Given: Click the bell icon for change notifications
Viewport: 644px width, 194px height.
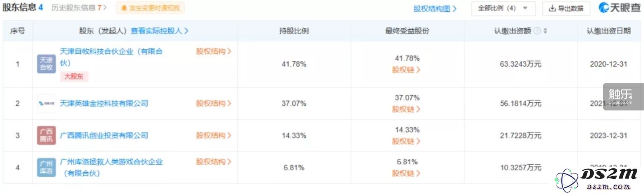Looking at the screenshot, I should [x=124, y=8].
